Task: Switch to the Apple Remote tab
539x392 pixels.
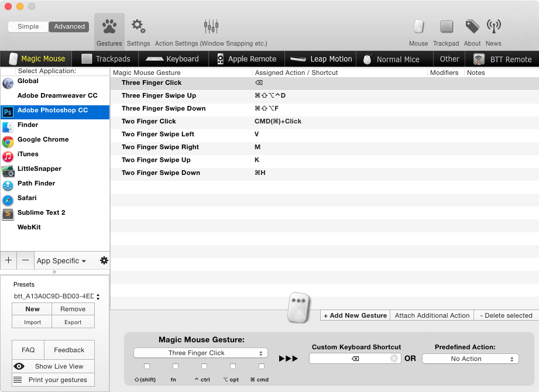Action: coord(246,59)
